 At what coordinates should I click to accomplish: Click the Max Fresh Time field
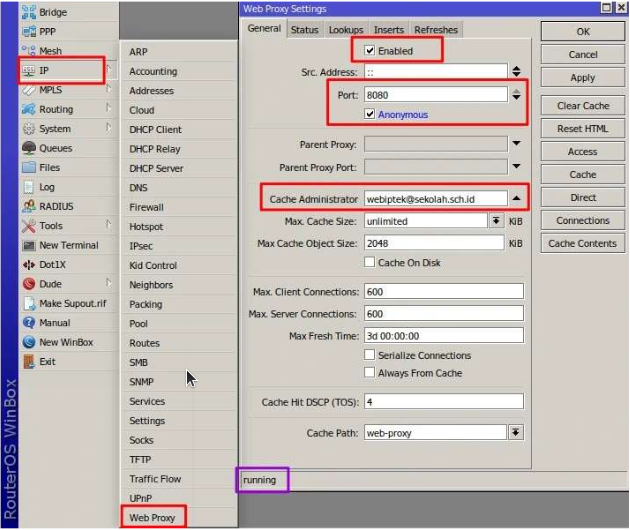[443, 336]
